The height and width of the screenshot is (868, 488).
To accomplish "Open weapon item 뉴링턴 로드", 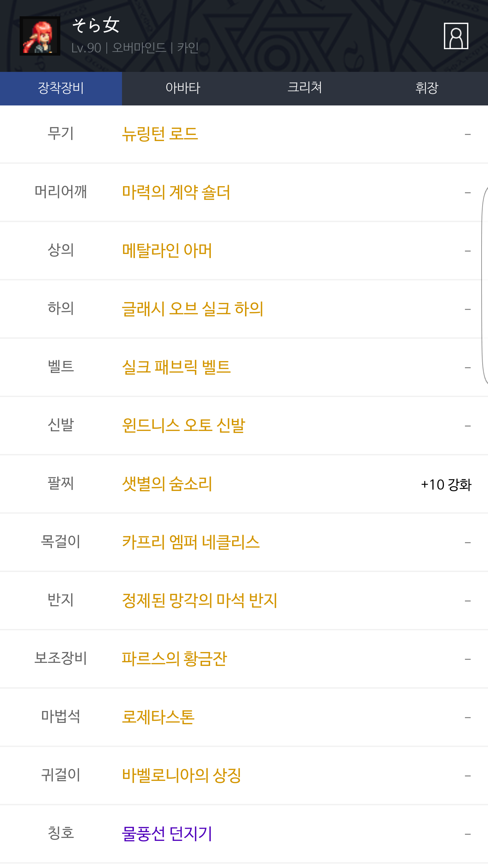I will coord(160,134).
